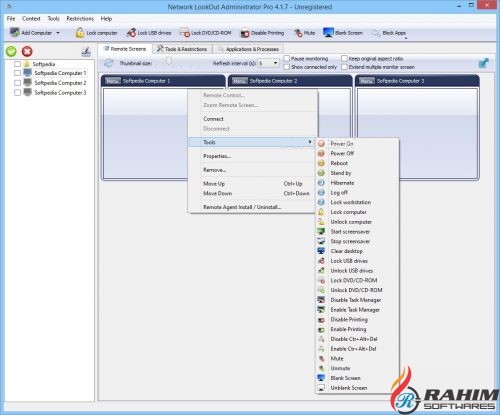This screenshot has width=500, height=415.
Task: Choose Unlock USB drives in submenu
Action: pyautogui.click(x=357, y=270)
